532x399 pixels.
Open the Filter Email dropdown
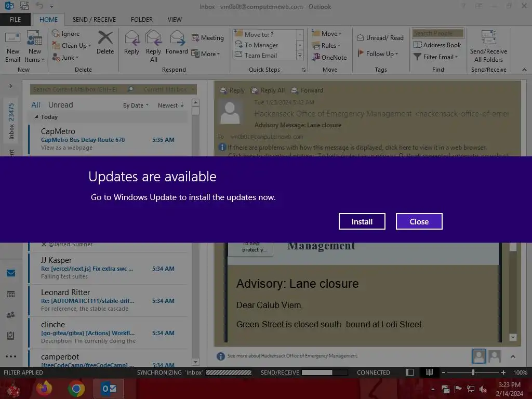pos(436,57)
